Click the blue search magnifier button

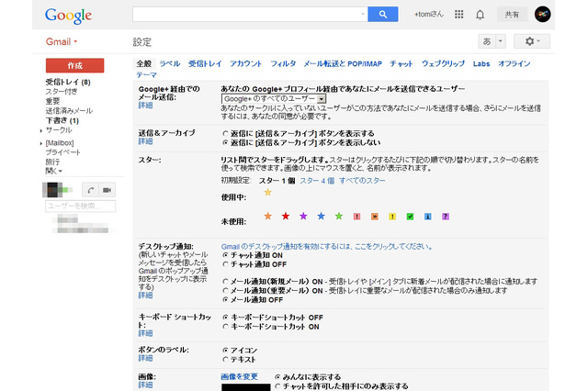point(383,15)
